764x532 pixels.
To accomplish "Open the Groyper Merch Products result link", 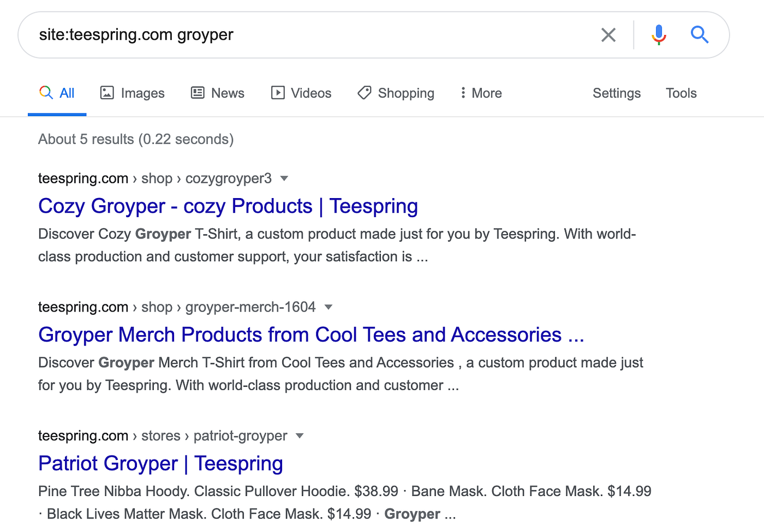I will click(311, 335).
